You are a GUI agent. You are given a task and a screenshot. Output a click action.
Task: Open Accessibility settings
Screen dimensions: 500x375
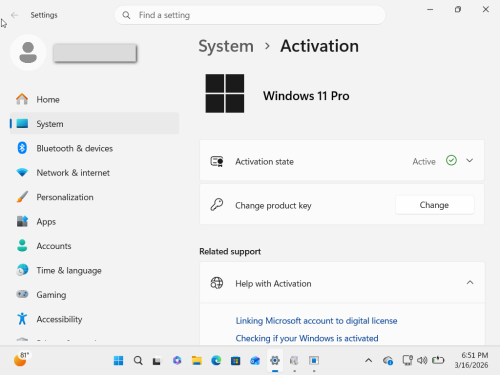click(94, 319)
